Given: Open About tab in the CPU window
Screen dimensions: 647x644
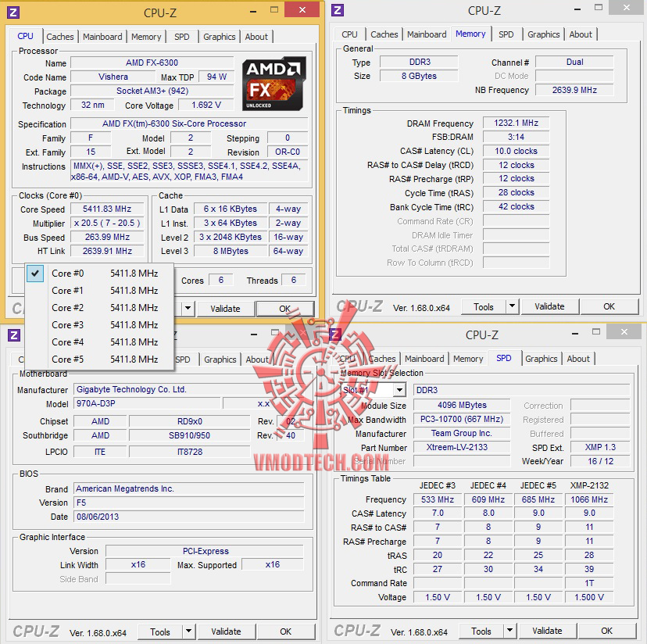Looking at the screenshot, I should 256,37.
